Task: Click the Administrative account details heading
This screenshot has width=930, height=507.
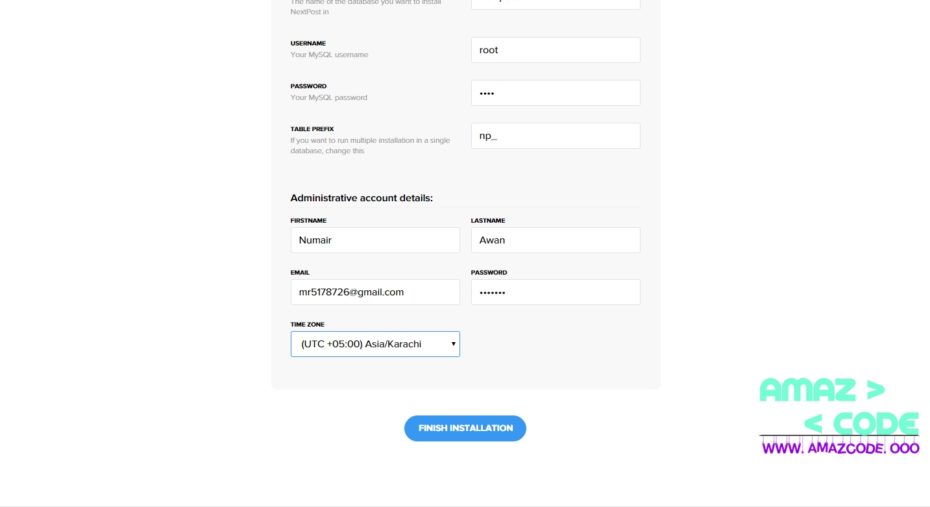Action: pyautogui.click(x=361, y=198)
